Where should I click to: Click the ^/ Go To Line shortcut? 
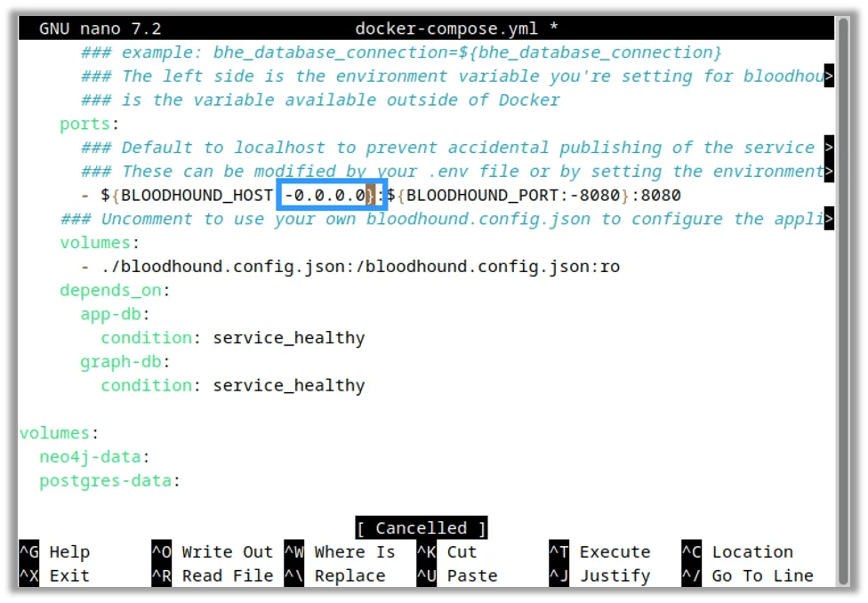748,575
